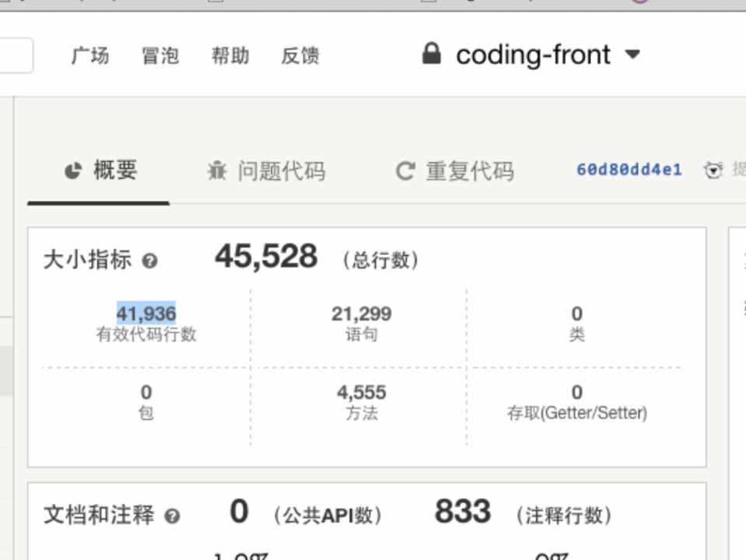Open the 反馈 link in the top bar
This screenshot has width=746, height=560.
pos(300,56)
